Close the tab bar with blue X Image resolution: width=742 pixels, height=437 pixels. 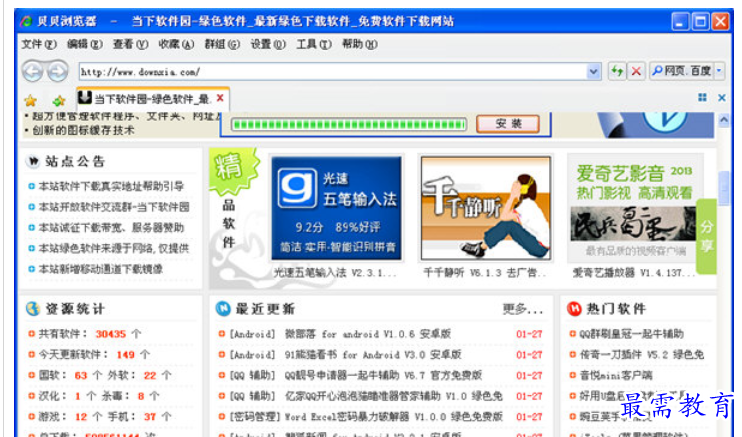pos(722,98)
